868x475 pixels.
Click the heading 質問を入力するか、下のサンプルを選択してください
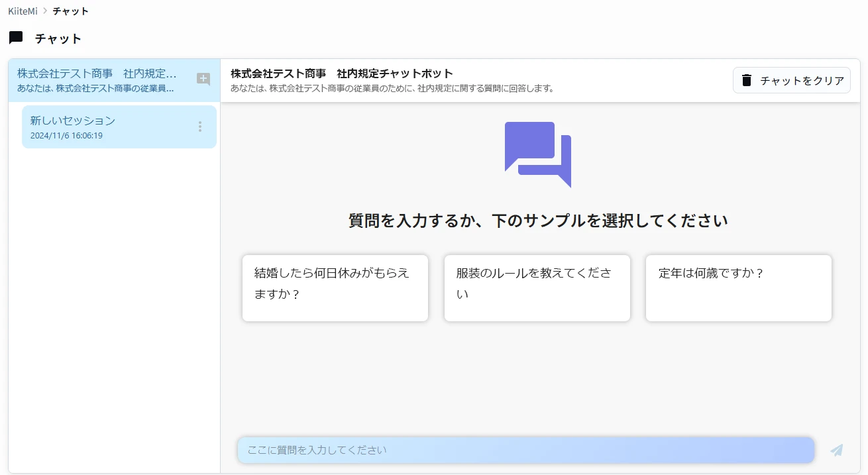pyautogui.click(x=538, y=221)
